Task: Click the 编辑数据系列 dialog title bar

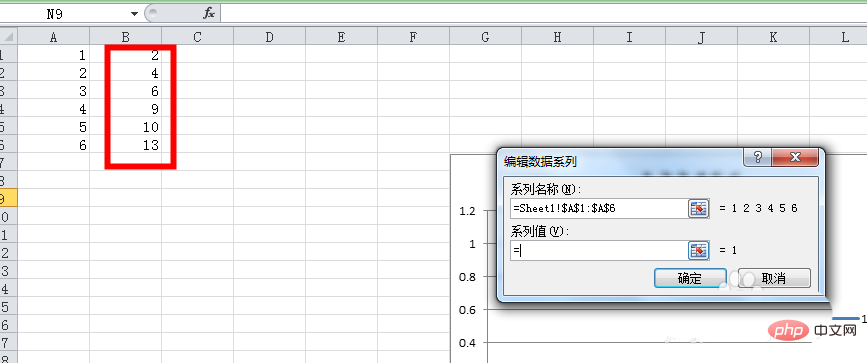Action: click(x=619, y=161)
